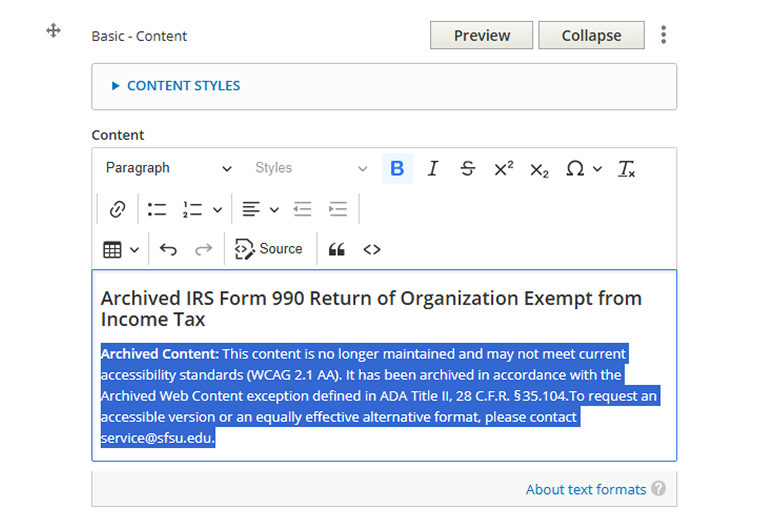Image resolution: width=761 pixels, height=531 pixels.
Task: Open About text formats link
Action: 586,489
